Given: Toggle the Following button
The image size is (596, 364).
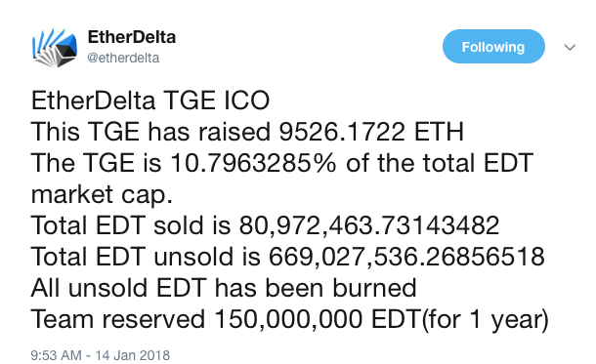Looking at the screenshot, I should pyautogui.click(x=493, y=46).
